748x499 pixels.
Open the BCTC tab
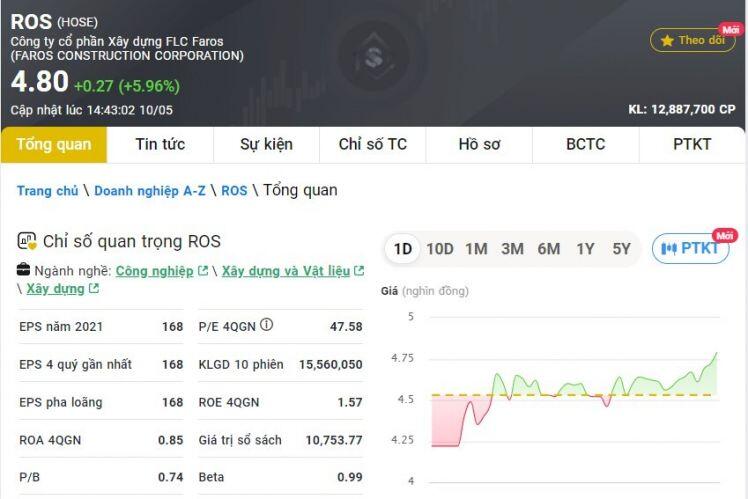[585, 144]
